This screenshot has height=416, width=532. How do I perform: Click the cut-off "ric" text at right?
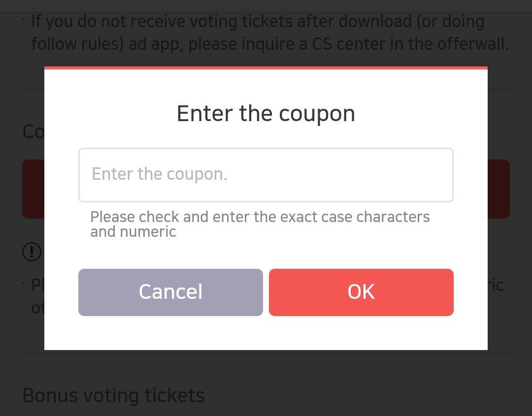[x=496, y=286]
